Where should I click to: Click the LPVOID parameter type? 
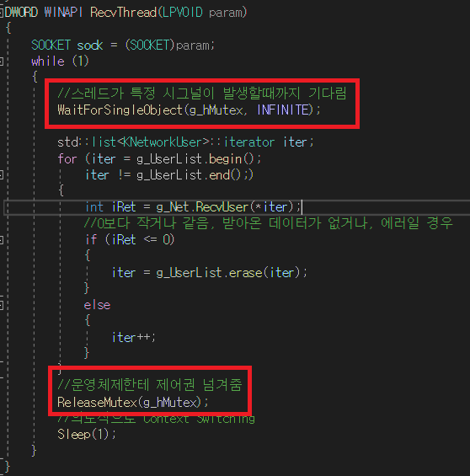coord(182,13)
